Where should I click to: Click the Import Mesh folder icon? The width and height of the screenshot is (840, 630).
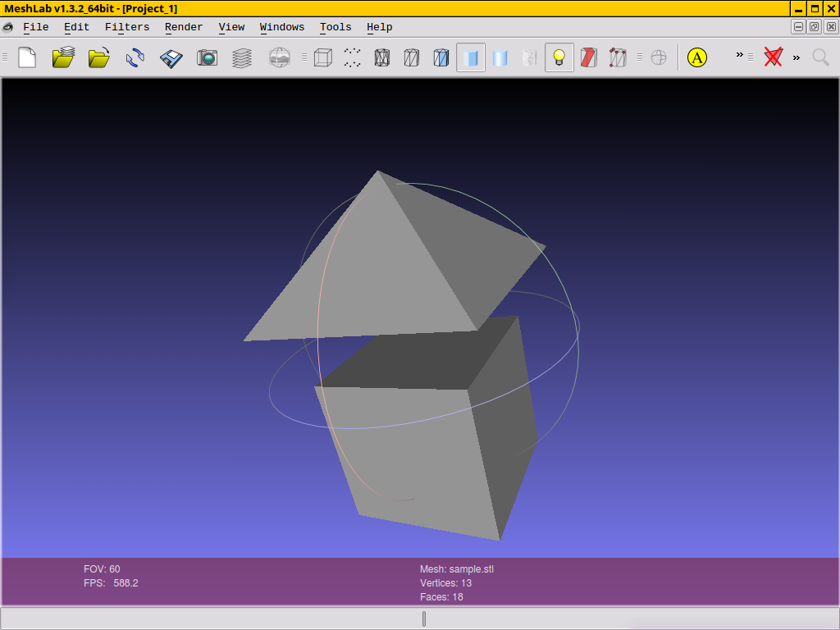[x=98, y=57]
